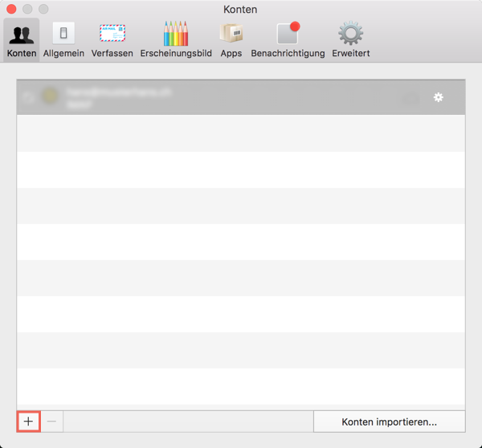Switch to the Allgemein settings pane

[x=63, y=39]
